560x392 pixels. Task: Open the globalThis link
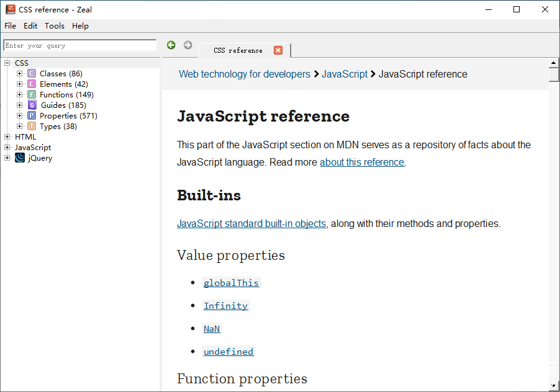pos(231,283)
